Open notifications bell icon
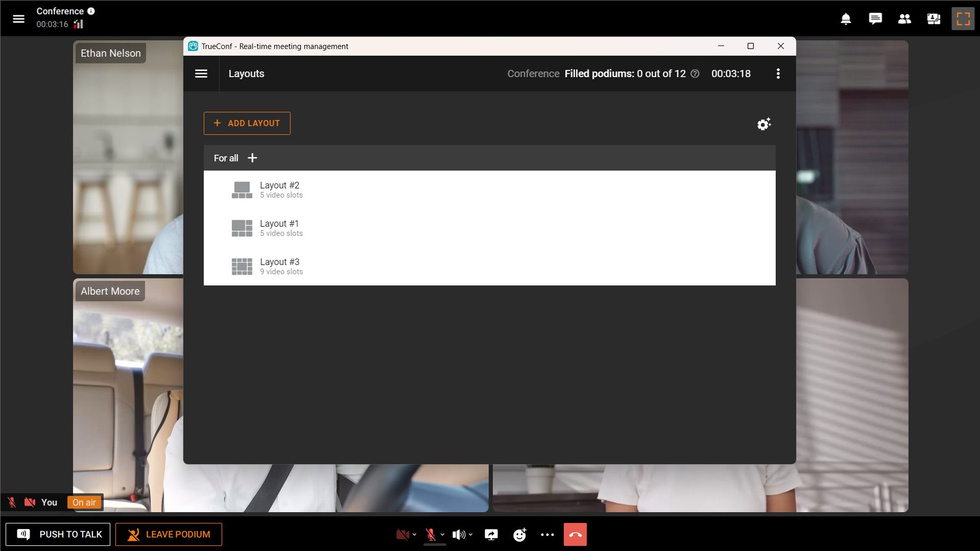 pos(846,19)
